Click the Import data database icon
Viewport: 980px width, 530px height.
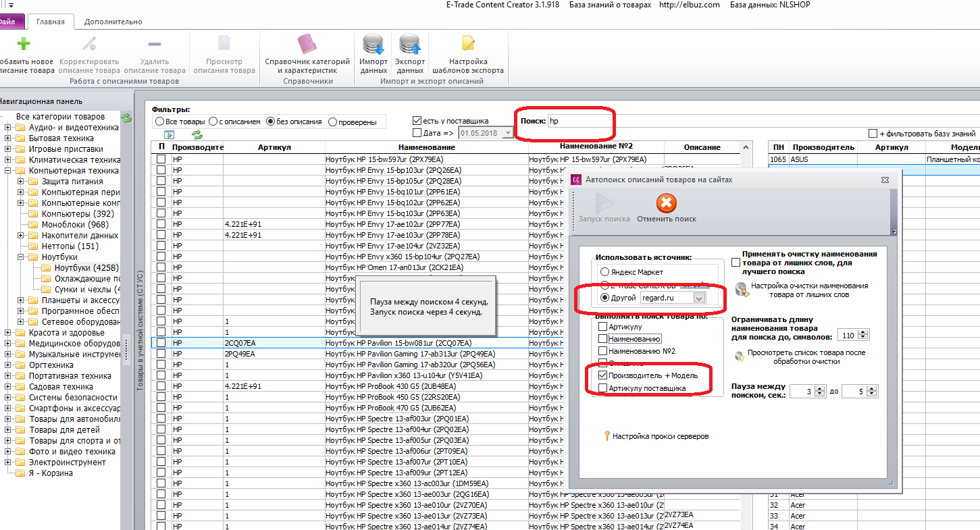[x=373, y=45]
